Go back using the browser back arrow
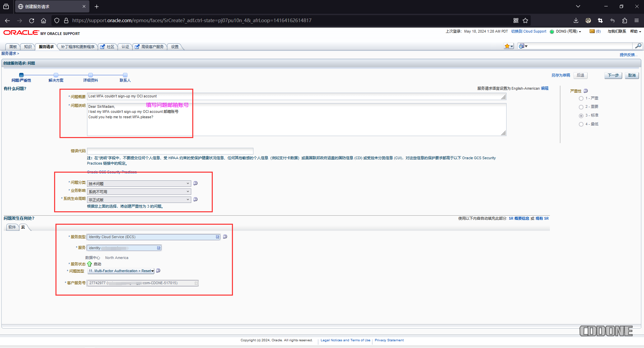The height and width of the screenshot is (348, 644). coord(7,20)
